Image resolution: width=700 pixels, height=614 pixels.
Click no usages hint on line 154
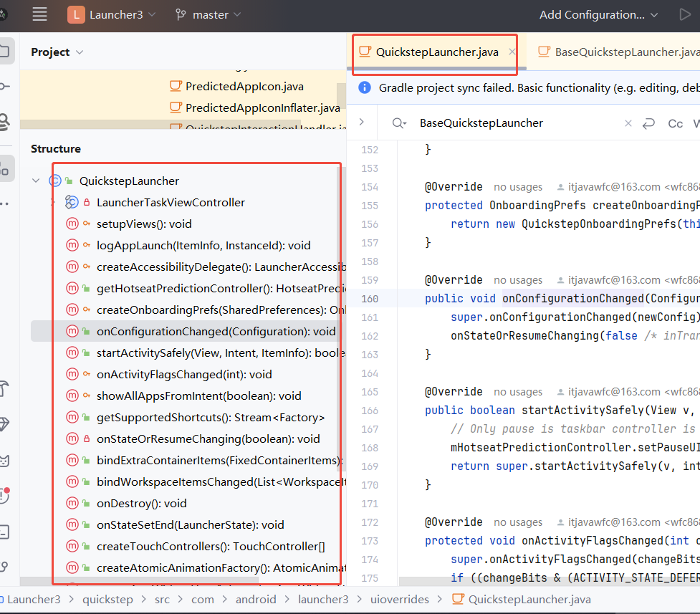point(517,187)
